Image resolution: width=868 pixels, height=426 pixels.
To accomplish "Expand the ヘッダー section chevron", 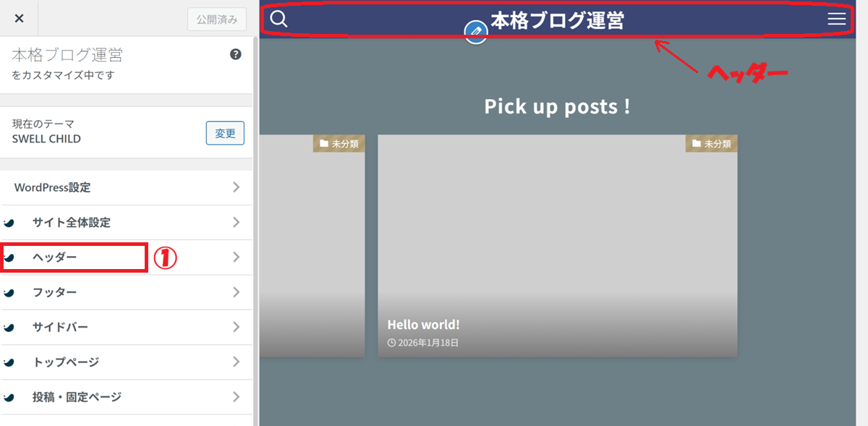I will pyautogui.click(x=236, y=257).
